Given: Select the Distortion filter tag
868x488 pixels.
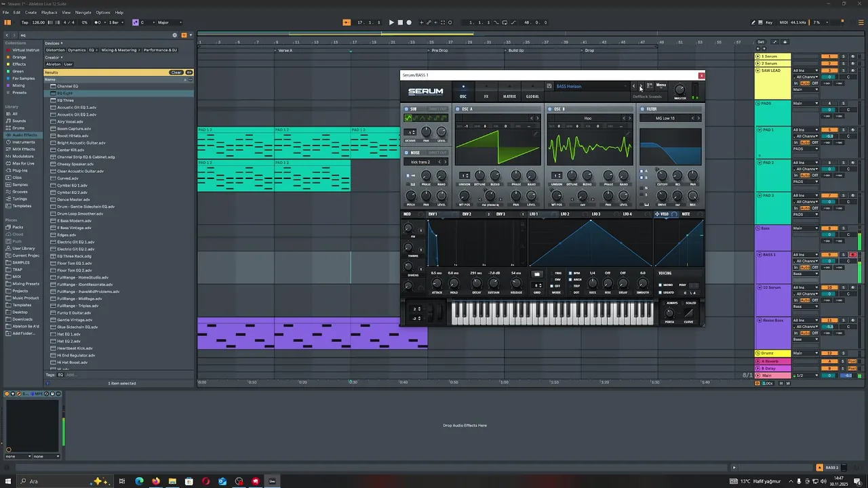Looking at the screenshot, I should coord(55,49).
